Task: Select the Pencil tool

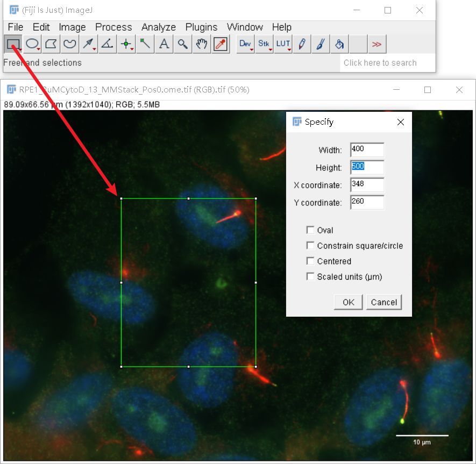Action: (302, 44)
